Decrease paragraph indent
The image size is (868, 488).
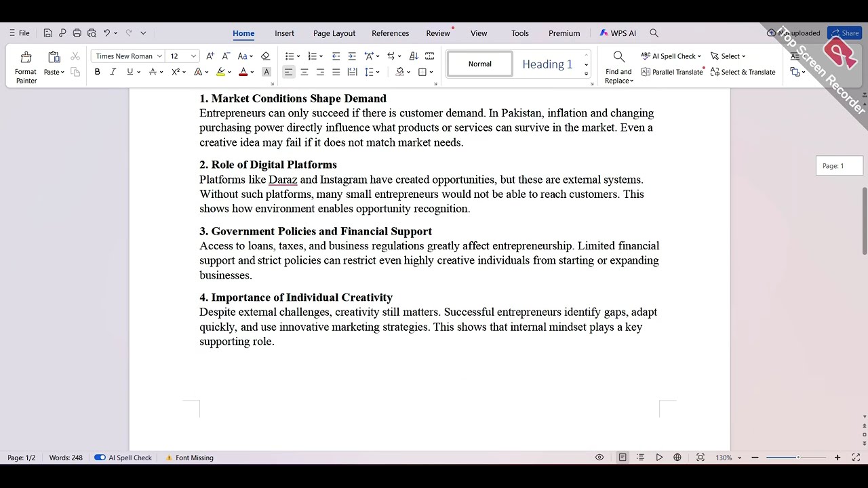pos(336,56)
